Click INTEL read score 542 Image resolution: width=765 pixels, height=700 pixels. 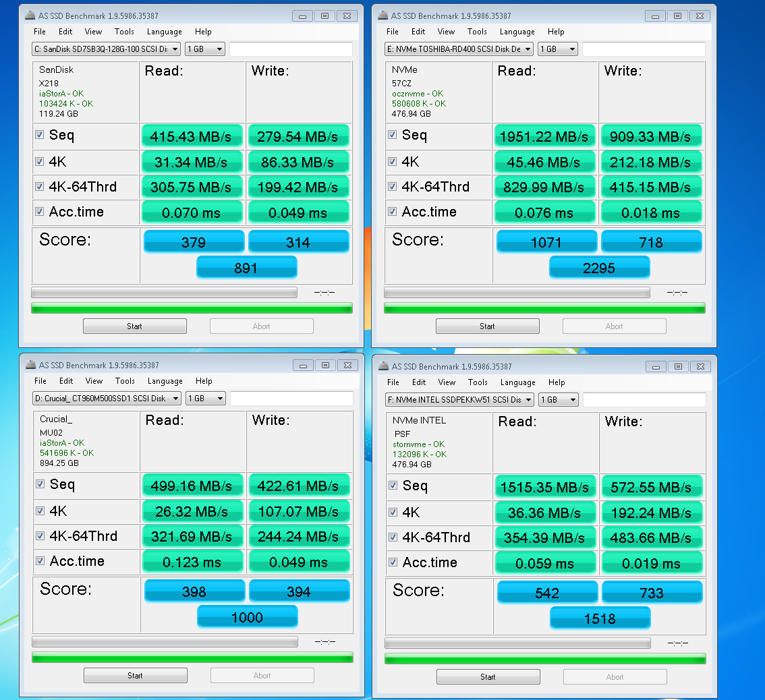point(547,593)
